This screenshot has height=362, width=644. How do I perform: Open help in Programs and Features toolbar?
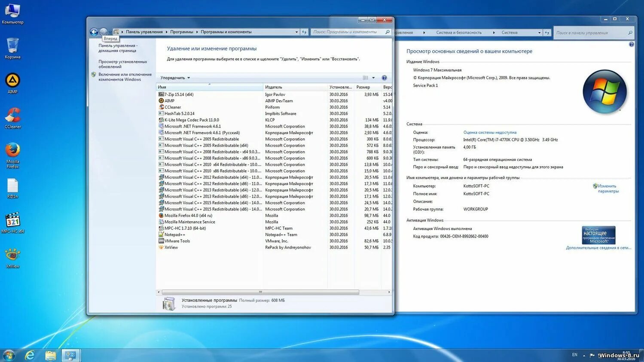pyautogui.click(x=384, y=78)
